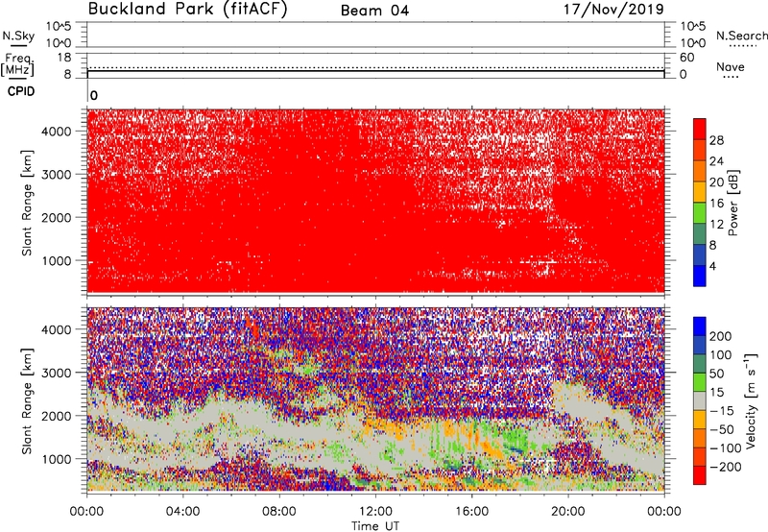Click the '04:00' time axis tick label
Screen dimensions: 768x532
[x=183, y=512]
